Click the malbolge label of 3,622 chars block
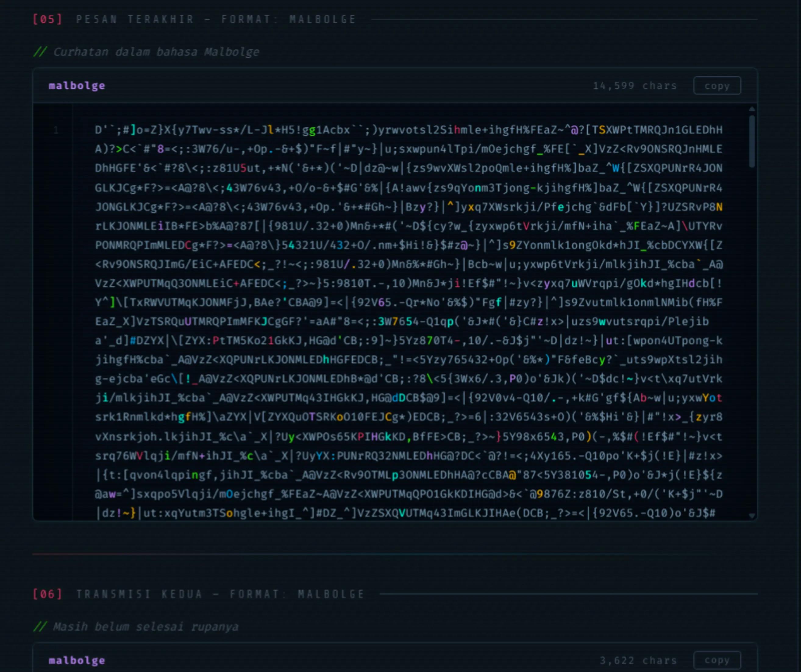Screen dimensions: 801x672 pyautogui.click(x=77, y=660)
